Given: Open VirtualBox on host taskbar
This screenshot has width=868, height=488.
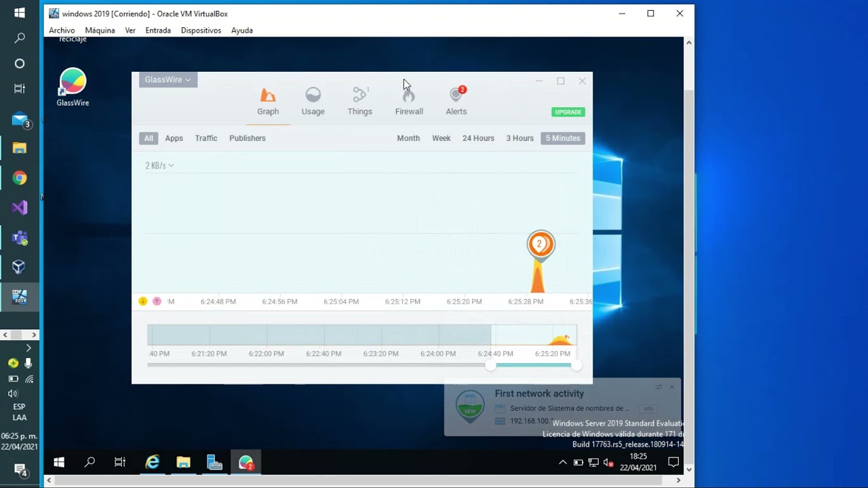Looking at the screenshot, I should (20, 266).
